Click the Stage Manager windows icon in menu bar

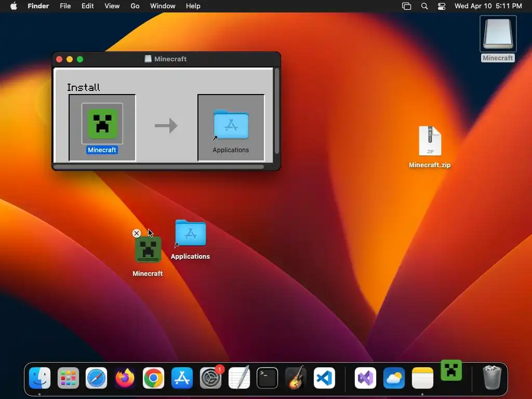[x=406, y=6]
